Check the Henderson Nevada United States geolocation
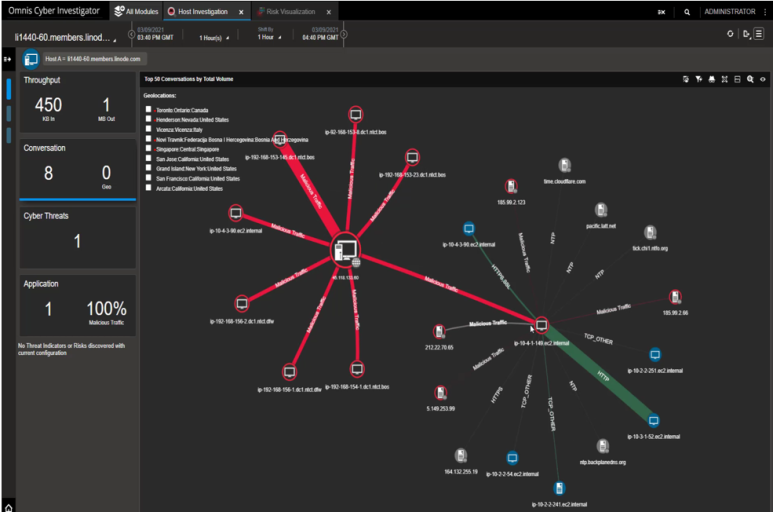 click(x=148, y=119)
